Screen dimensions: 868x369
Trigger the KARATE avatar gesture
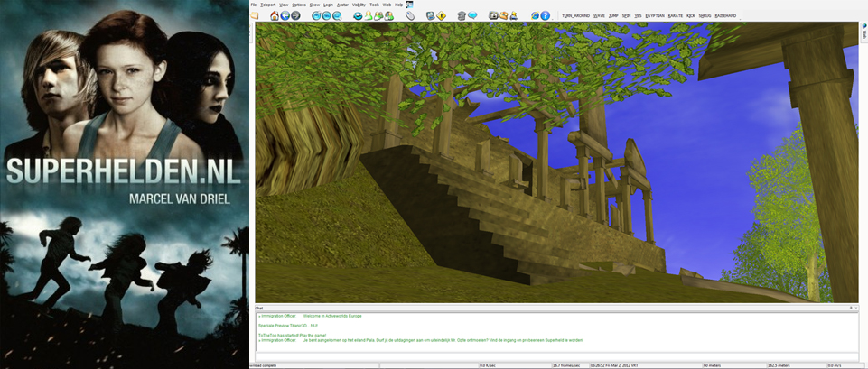coord(676,16)
